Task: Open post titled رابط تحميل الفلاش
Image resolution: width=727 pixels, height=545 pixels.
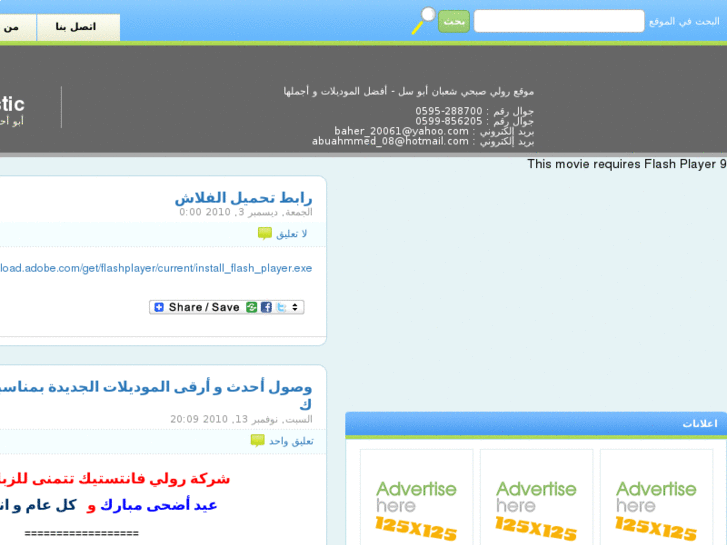Action: [x=243, y=198]
